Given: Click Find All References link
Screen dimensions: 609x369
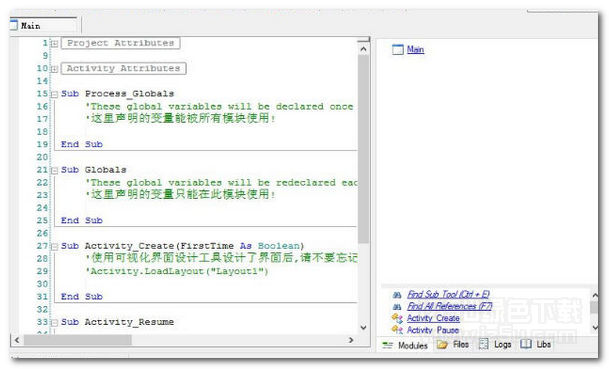Looking at the screenshot, I should [x=449, y=306].
